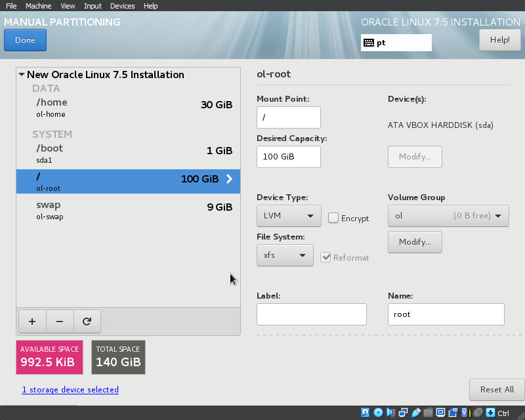Click the SYSTEM section label
525x420 pixels.
click(52, 135)
